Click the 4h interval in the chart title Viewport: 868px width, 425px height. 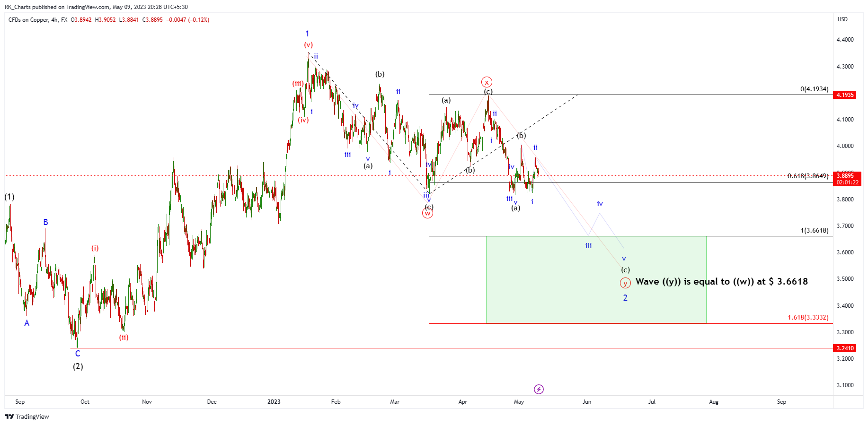point(54,20)
